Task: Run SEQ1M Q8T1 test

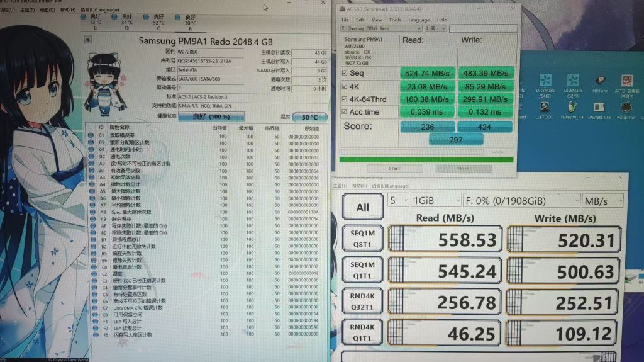Action: (x=363, y=239)
